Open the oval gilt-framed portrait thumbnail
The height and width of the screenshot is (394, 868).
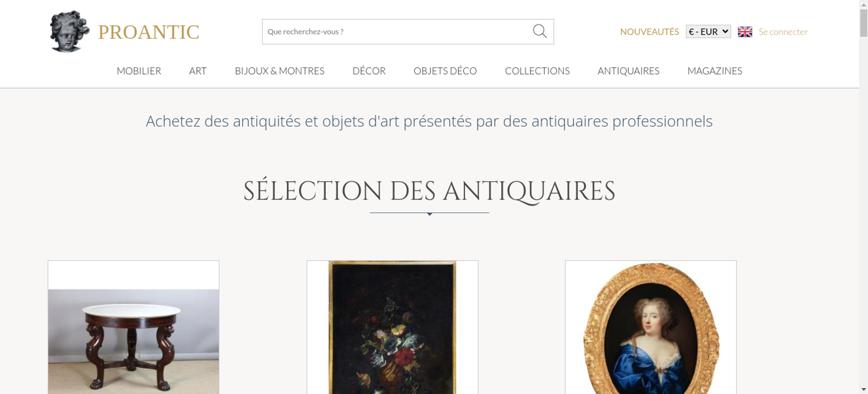tap(651, 327)
